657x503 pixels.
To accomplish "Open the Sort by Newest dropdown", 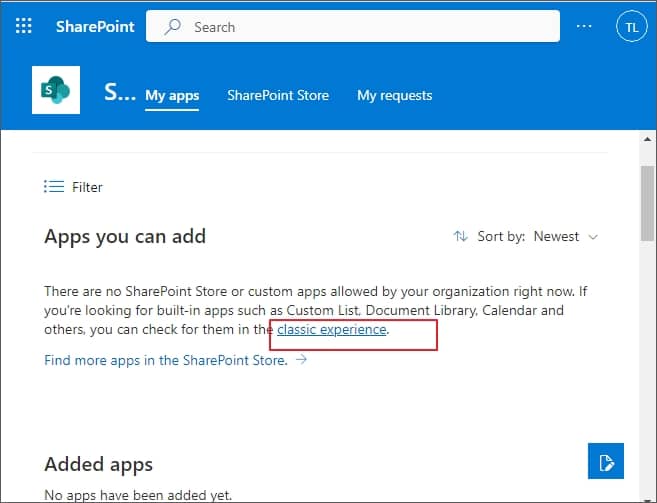I will click(525, 236).
